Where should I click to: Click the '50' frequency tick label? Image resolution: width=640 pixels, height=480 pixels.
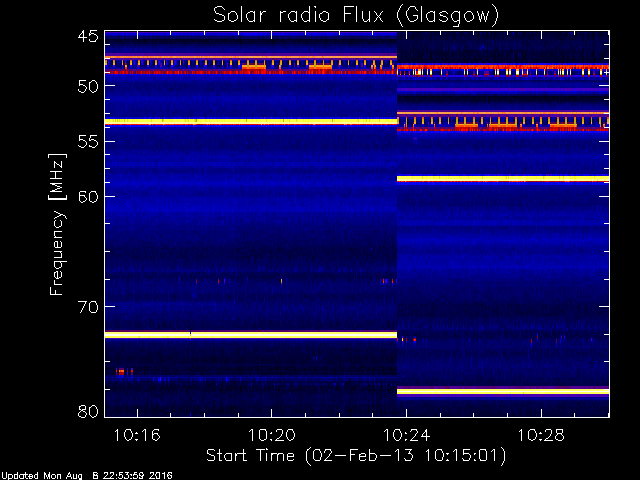tap(88, 87)
